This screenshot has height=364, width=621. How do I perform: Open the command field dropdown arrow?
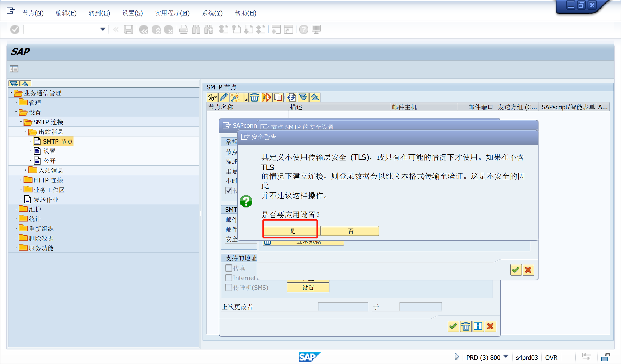(103, 29)
